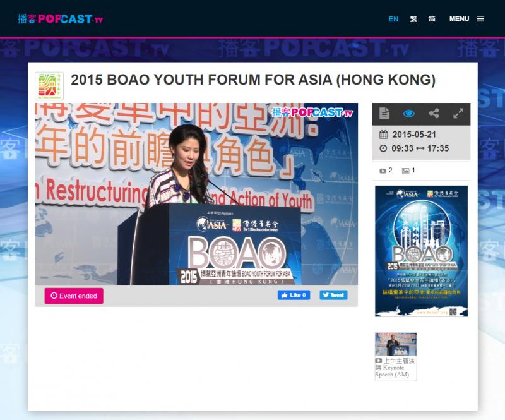The width and height of the screenshot is (505, 420).
Task: Tweet this event
Action: [333, 295]
